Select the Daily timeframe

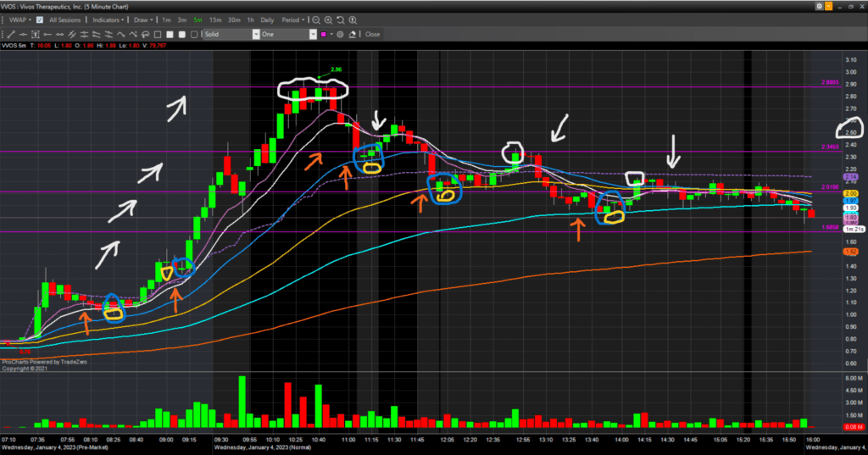coord(267,19)
